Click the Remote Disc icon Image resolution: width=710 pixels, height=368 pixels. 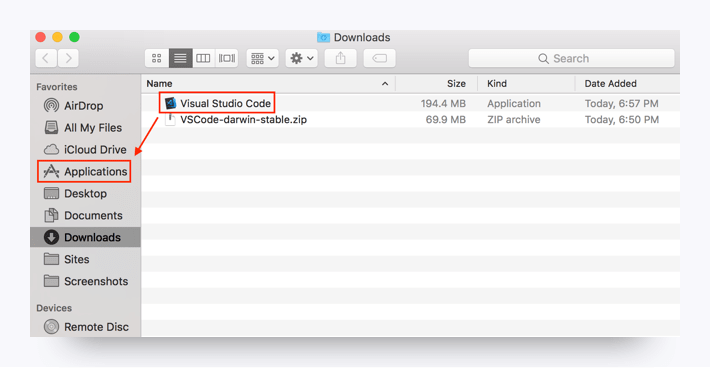click(51, 327)
